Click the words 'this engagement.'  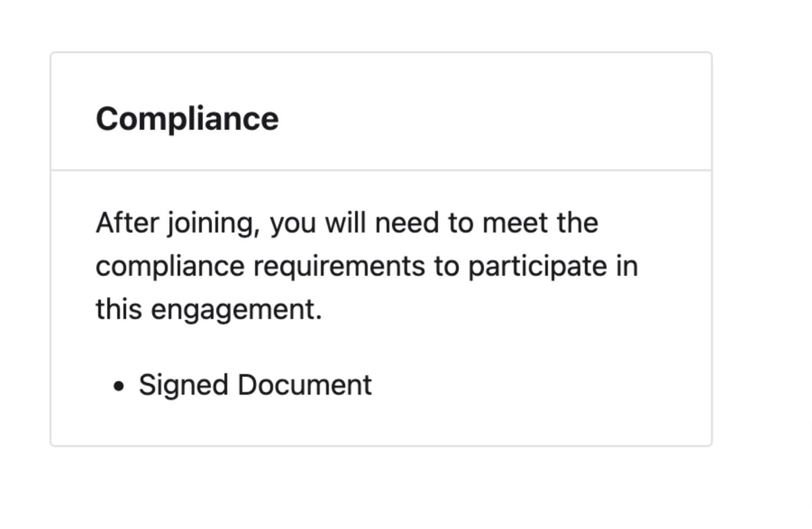(x=209, y=310)
